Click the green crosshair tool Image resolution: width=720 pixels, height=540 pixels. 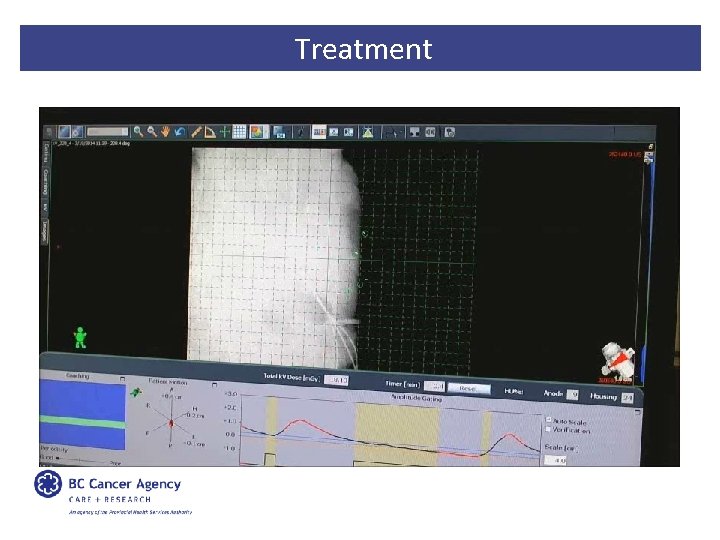(x=224, y=132)
